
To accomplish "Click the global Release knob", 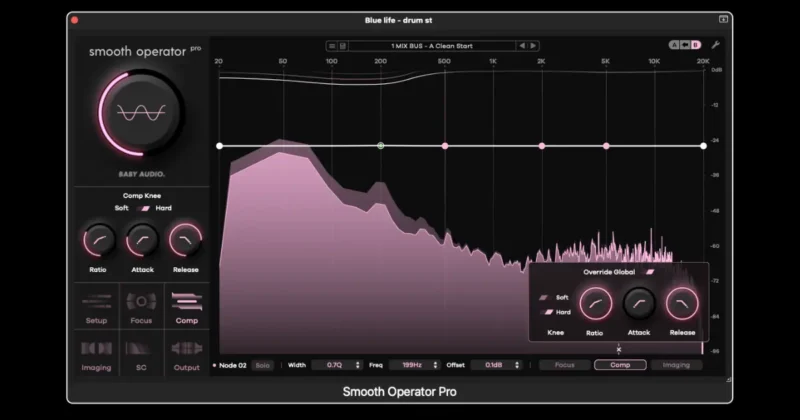I will [x=186, y=240].
